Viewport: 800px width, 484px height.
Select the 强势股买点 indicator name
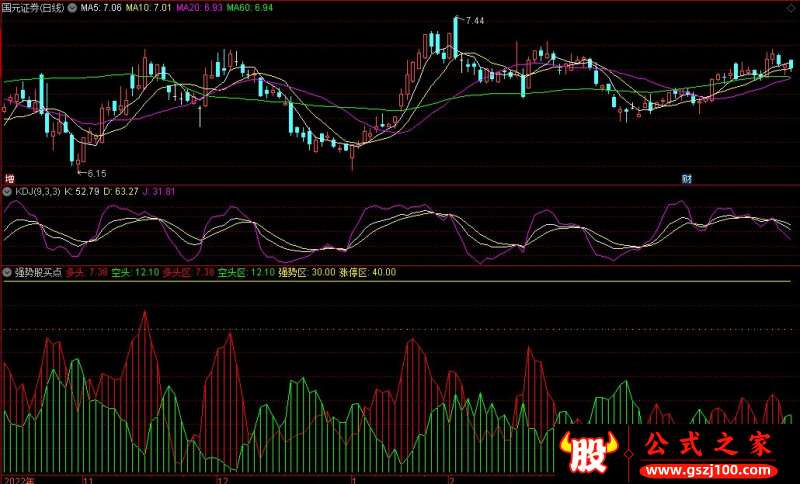click(38, 272)
